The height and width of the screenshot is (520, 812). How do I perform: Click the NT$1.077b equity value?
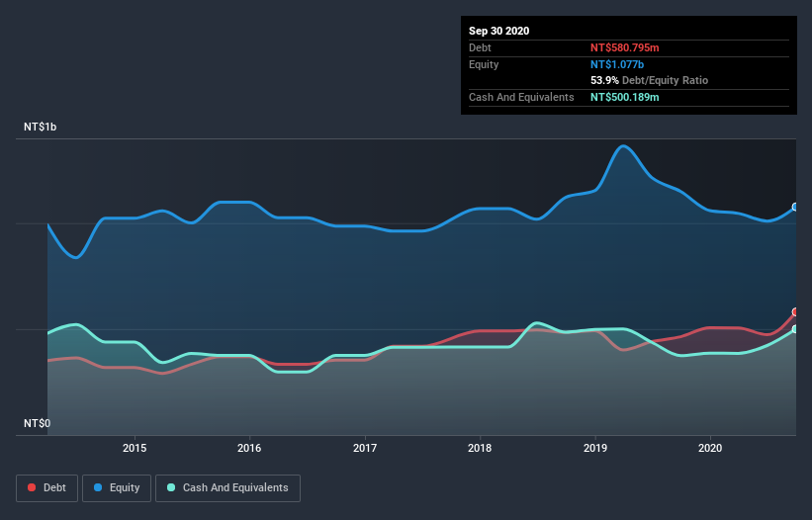[617, 64]
